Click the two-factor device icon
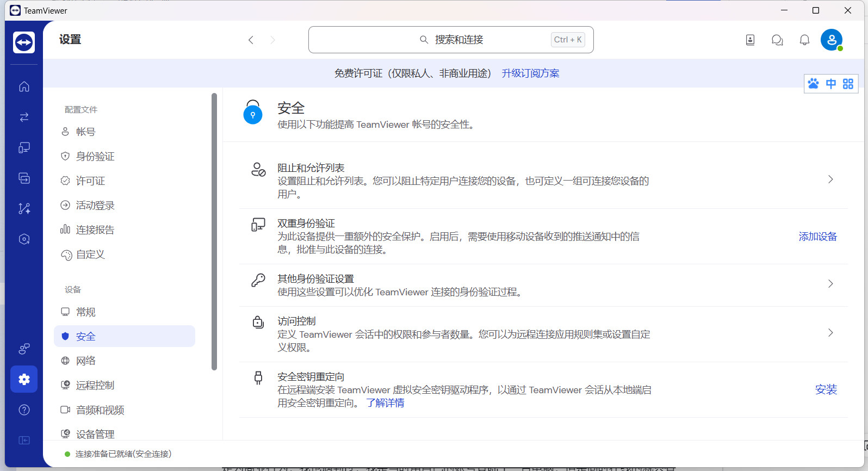Viewport: 868px width, 471px height. pos(258,225)
